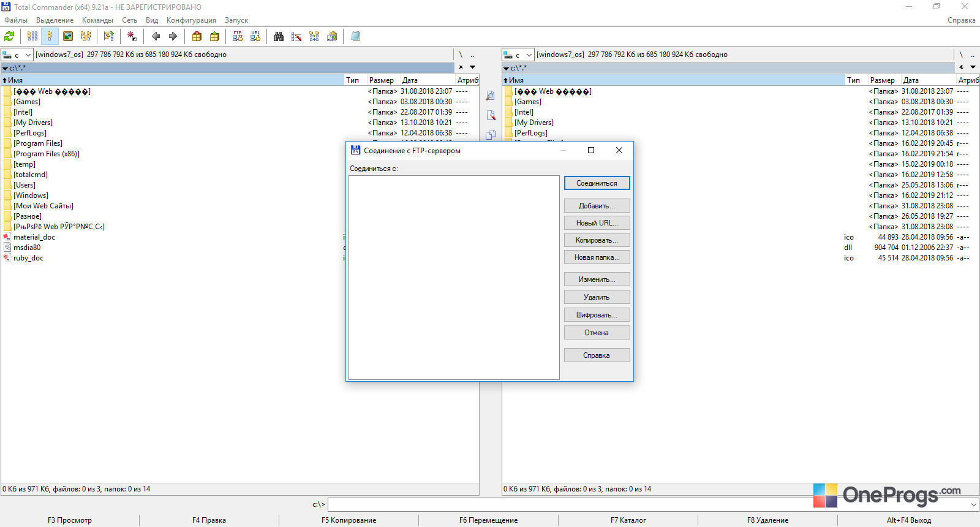Open command line history dropdown
This screenshot has width=980, height=527.
tap(973, 505)
